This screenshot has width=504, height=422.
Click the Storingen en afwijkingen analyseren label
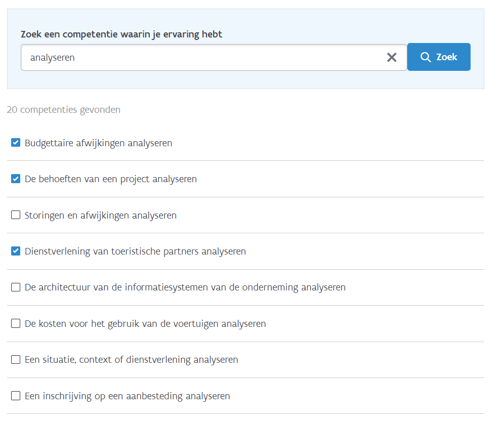[101, 216]
